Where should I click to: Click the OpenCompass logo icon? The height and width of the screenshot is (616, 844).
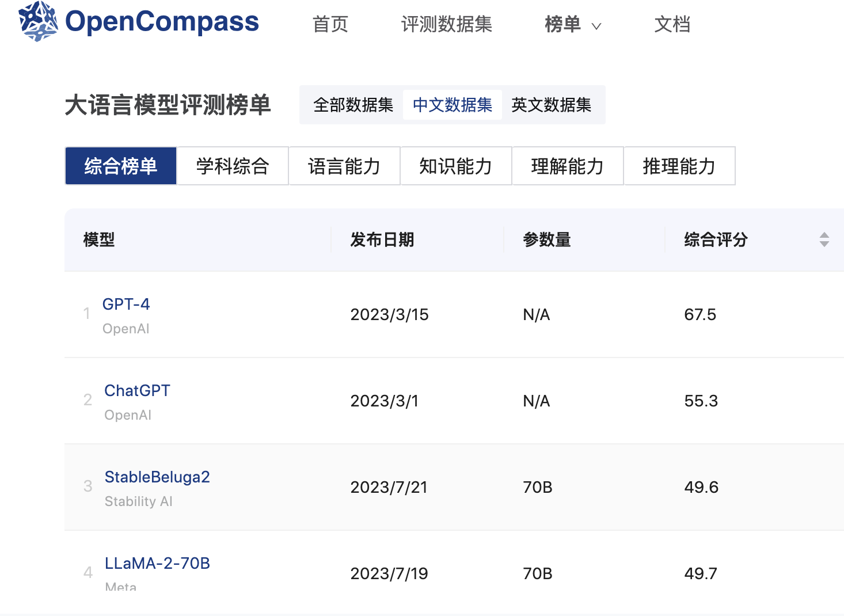coord(38,21)
